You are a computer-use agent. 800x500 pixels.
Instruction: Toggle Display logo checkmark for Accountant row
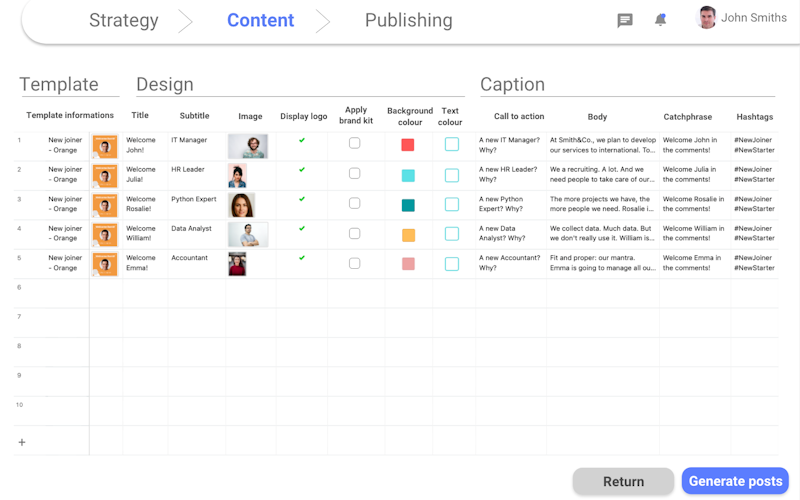(302, 258)
